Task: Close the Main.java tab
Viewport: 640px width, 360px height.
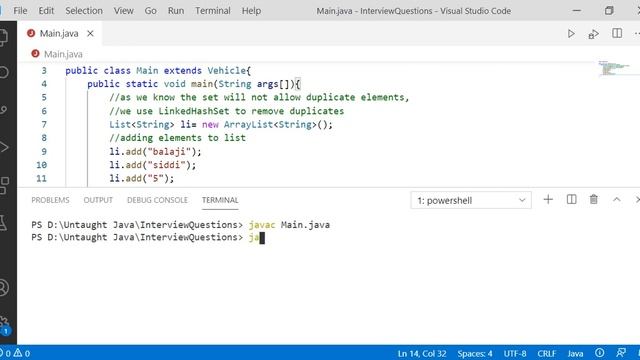Action: (x=90, y=33)
